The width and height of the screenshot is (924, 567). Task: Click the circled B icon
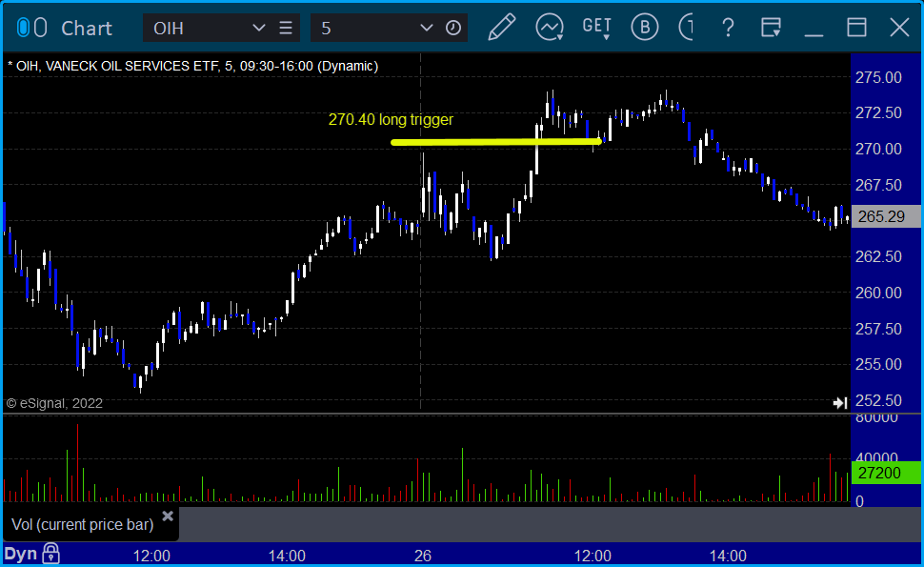click(645, 28)
